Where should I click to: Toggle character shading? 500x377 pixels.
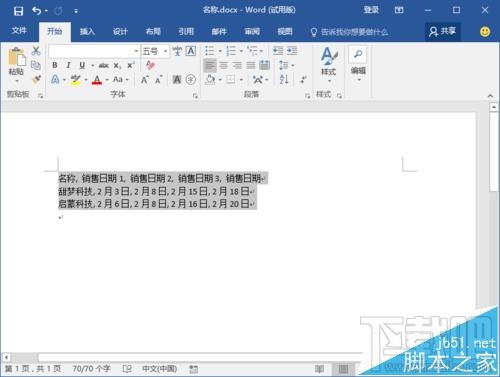coord(177,80)
